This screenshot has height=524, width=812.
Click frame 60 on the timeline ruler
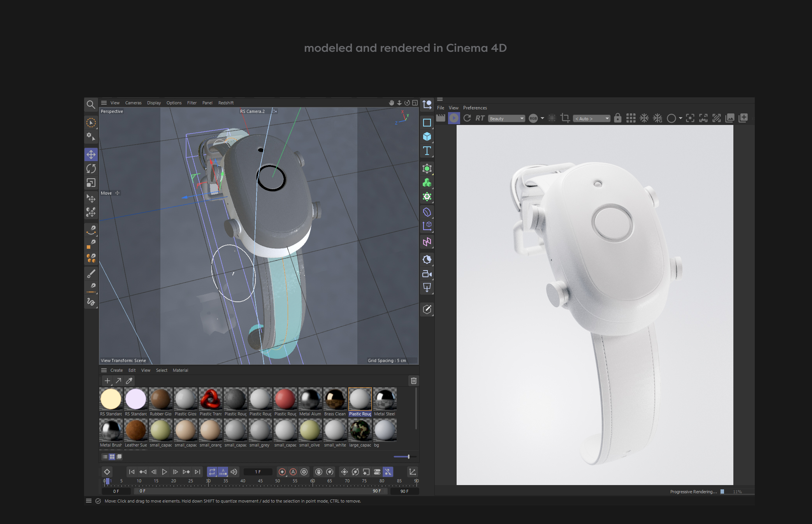[x=313, y=481]
